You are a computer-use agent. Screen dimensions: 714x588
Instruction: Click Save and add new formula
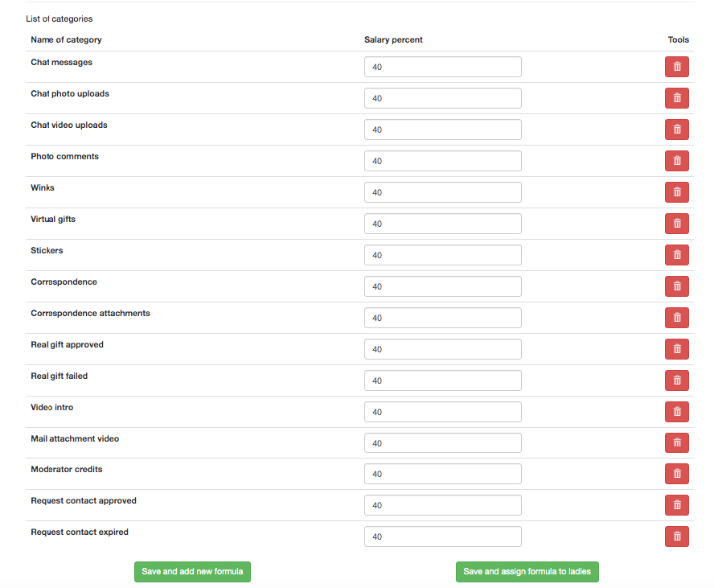pyautogui.click(x=192, y=572)
